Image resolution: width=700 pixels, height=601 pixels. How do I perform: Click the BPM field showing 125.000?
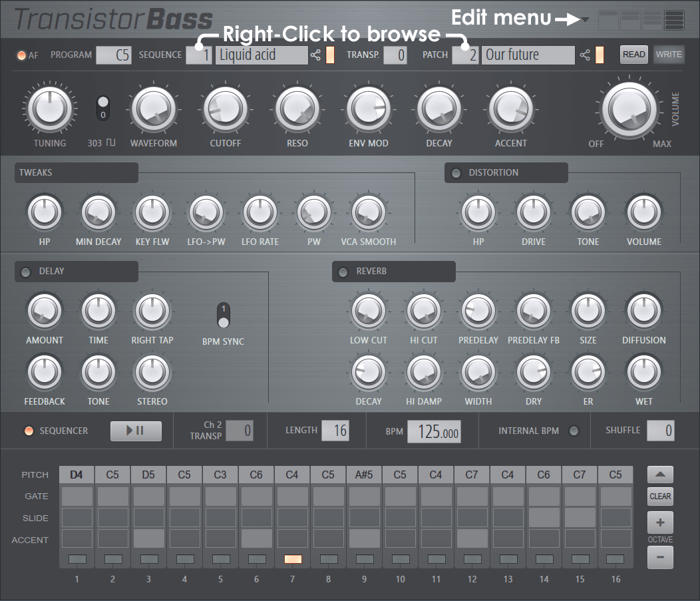[x=434, y=432]
